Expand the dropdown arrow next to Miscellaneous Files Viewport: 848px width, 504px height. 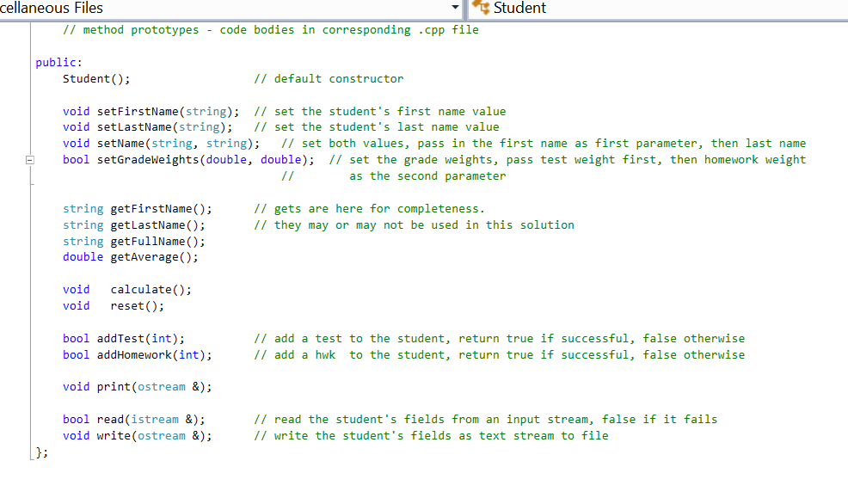pos(456,9)
